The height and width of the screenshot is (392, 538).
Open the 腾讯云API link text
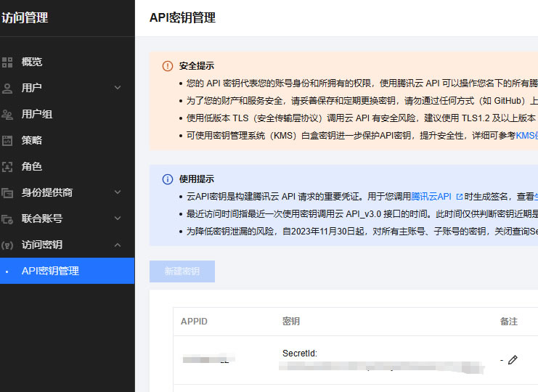click(431, 197)
